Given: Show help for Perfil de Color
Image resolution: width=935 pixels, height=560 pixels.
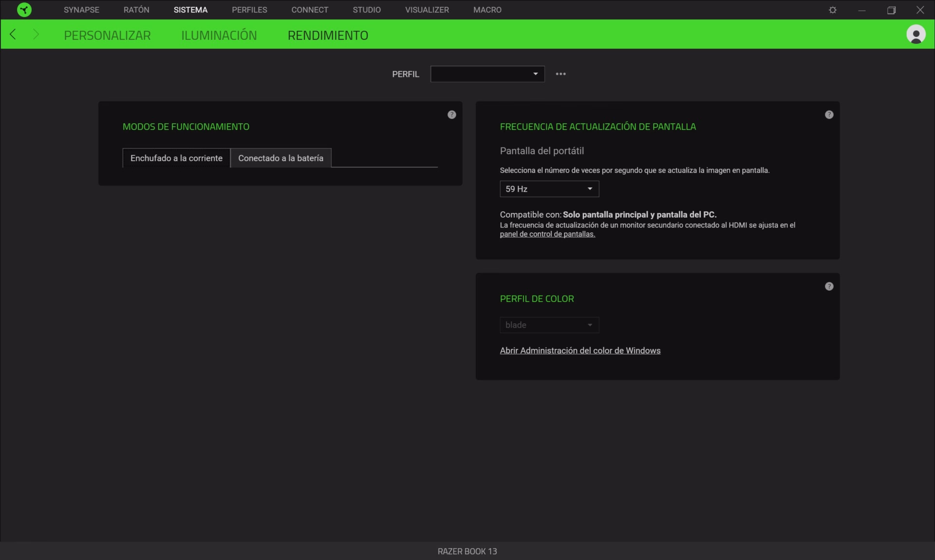Looking at the screenshot, I should (829, 286).
